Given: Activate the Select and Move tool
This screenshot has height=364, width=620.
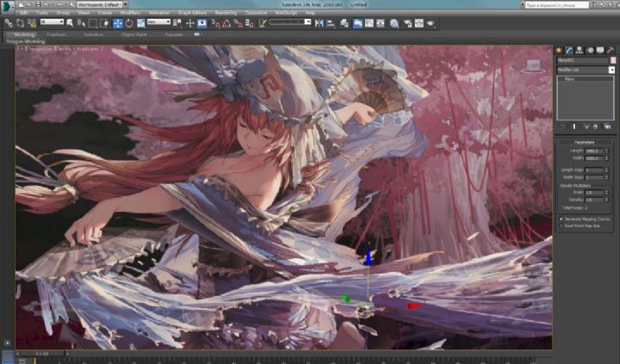Looking at the screenshot, I should 118,23.
